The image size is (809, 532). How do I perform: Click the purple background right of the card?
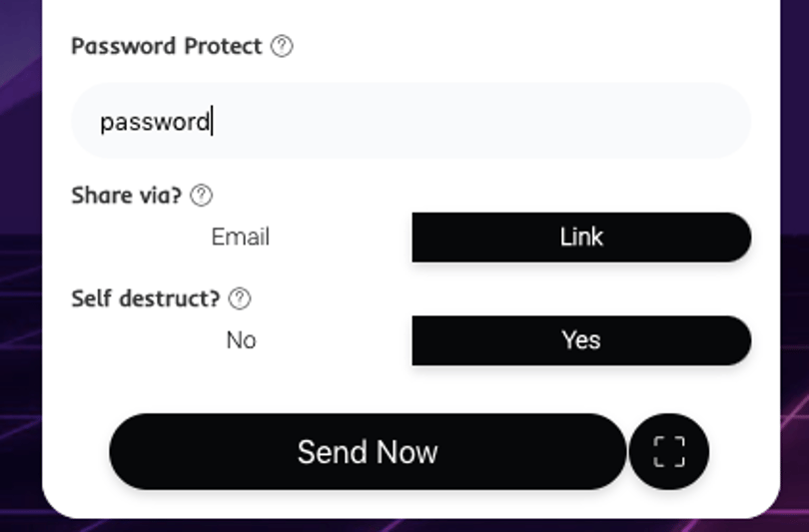click(795, 258)
